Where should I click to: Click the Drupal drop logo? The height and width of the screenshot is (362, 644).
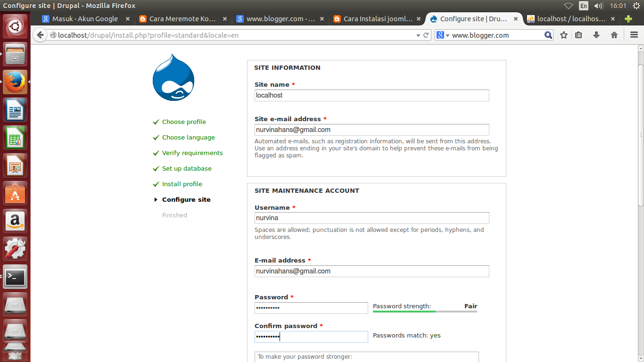point(173,78)
